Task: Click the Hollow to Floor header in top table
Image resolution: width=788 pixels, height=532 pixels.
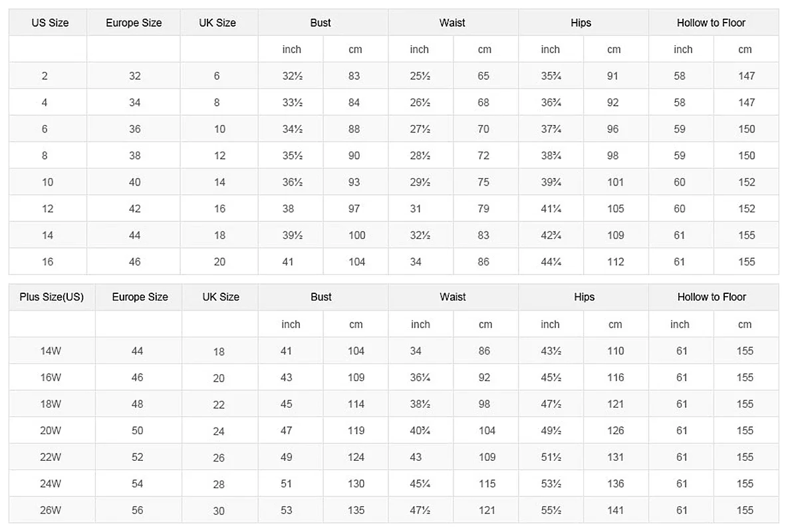Action: [x=711, y=23]
